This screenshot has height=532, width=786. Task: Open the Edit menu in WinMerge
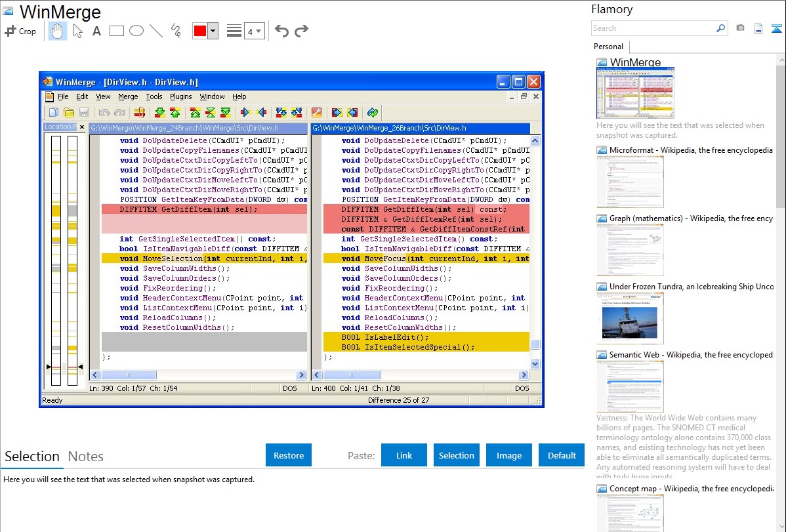click(82, 97)
